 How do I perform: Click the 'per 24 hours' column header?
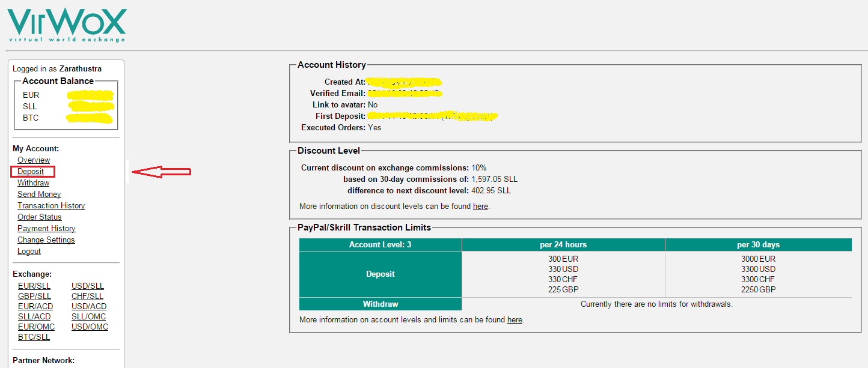[x=563, y=244]
